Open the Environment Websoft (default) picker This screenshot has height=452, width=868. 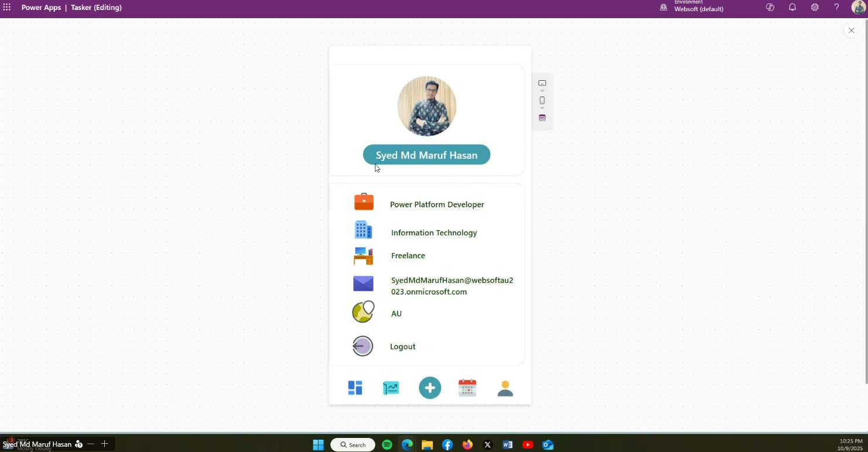pyautogui.click(x=692, y=8)
